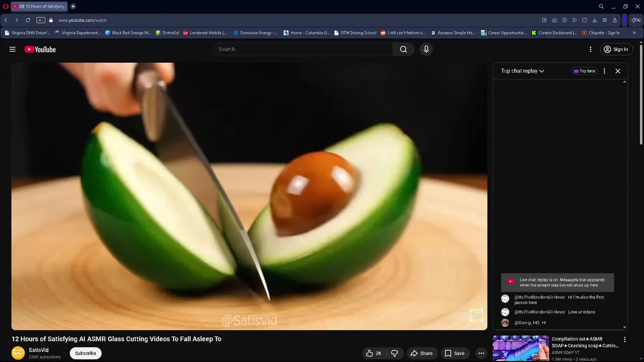Viewport: 644px width, 362px height.
Task: Subscribe to SatisVid
Action: tap(86, 353)
